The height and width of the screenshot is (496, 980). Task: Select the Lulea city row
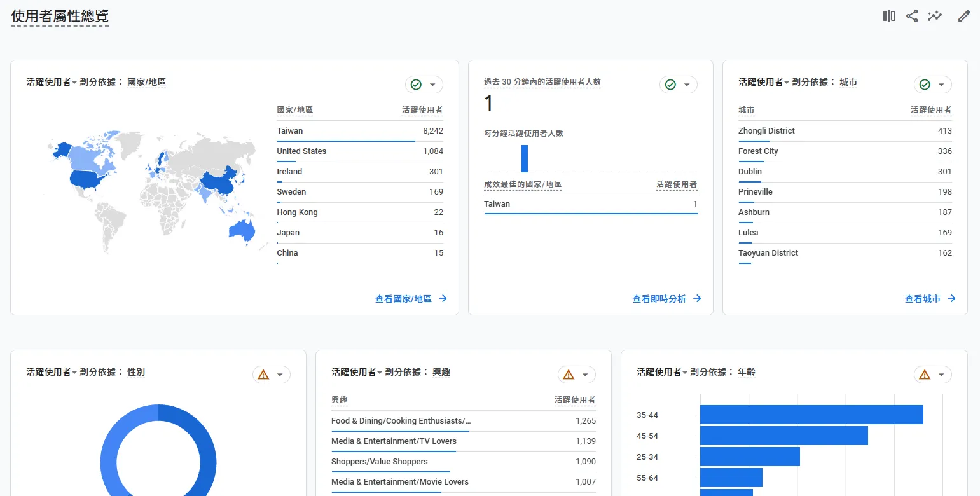point(845,233)
